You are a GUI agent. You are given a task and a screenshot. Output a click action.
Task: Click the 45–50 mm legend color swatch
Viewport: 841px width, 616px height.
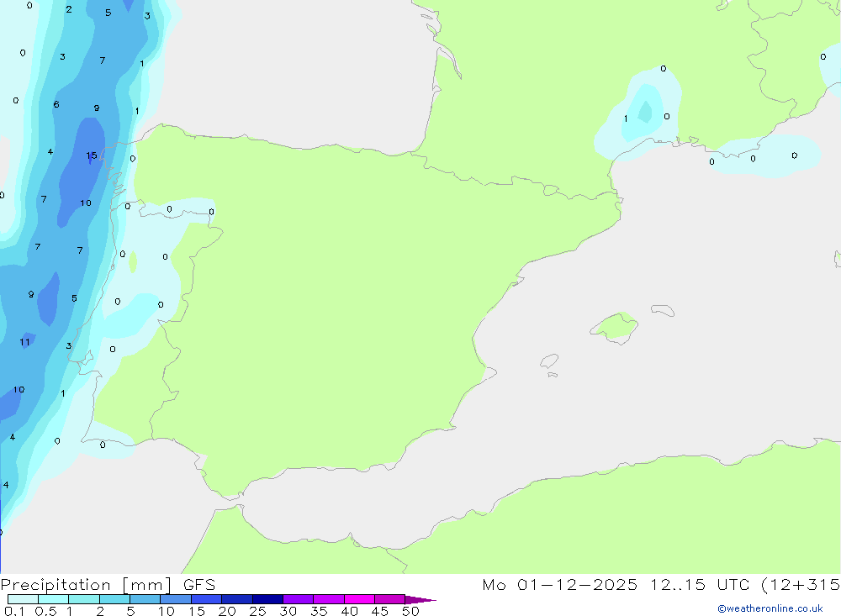point(390,599)
